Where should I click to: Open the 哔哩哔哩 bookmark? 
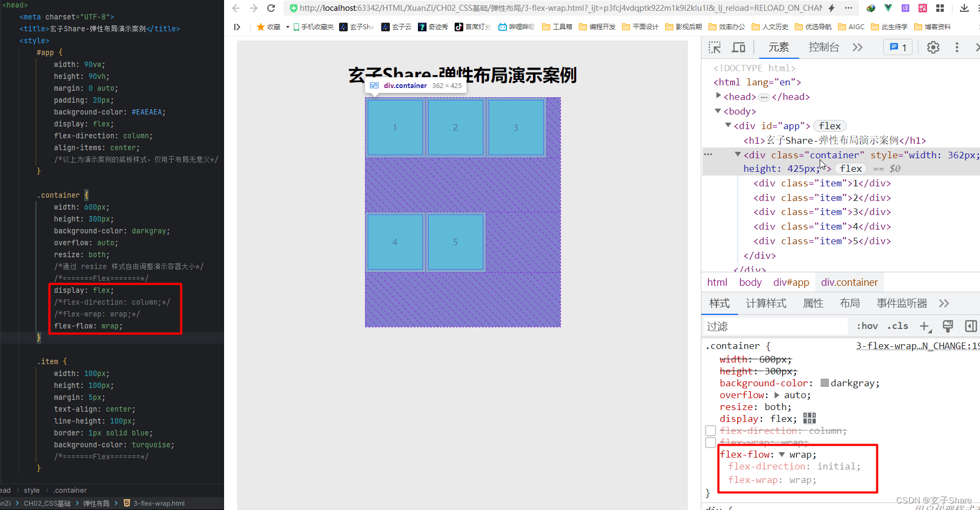(x=516, y=26)
